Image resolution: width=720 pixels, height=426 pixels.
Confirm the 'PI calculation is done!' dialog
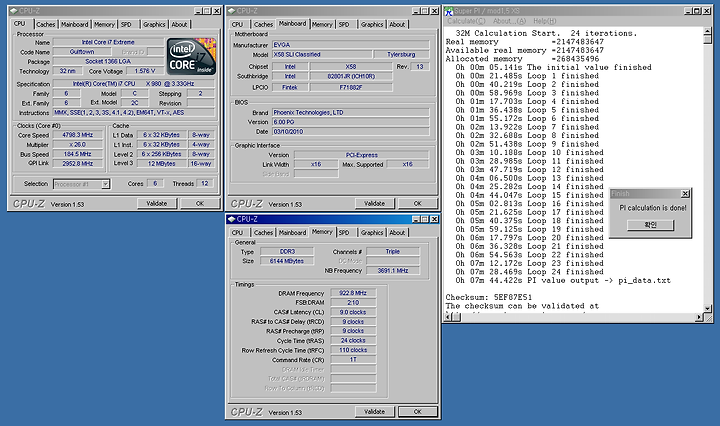[651, 225]
